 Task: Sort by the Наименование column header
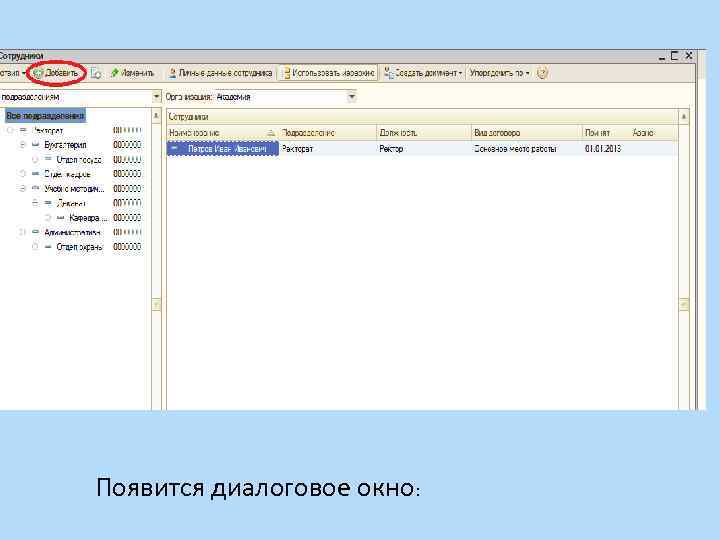click(x=222, y=133)
